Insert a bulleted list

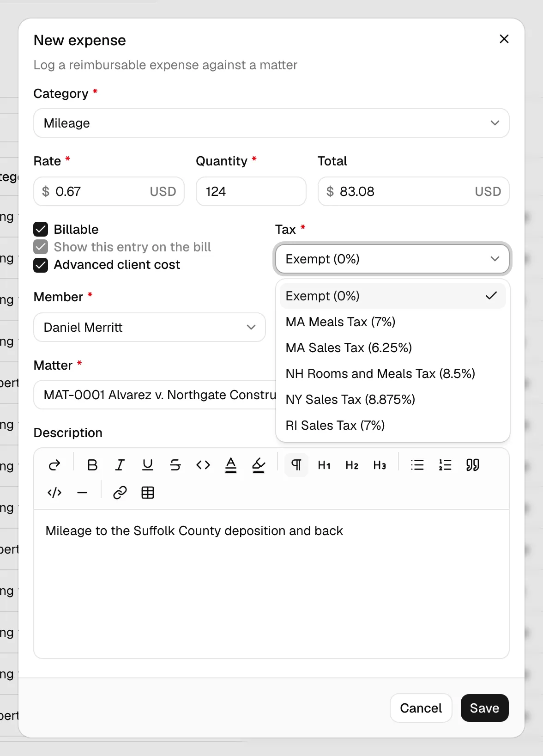[x=417, y=465]
